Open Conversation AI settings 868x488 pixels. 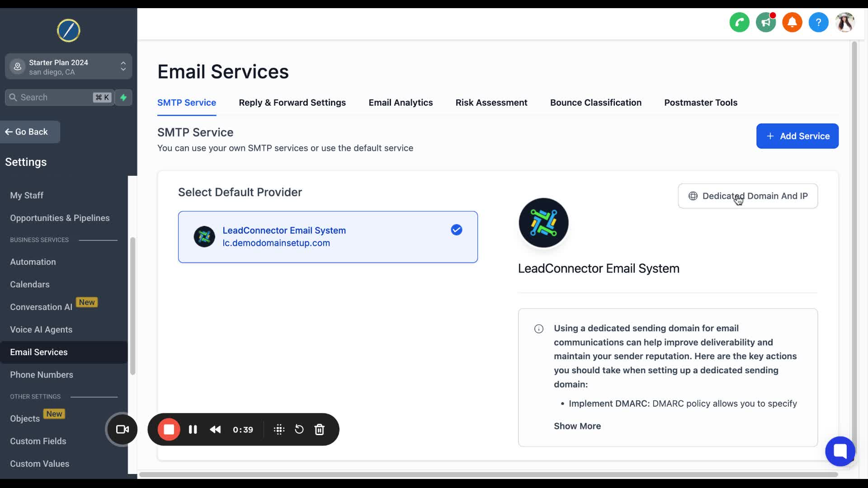coord(41,307)
